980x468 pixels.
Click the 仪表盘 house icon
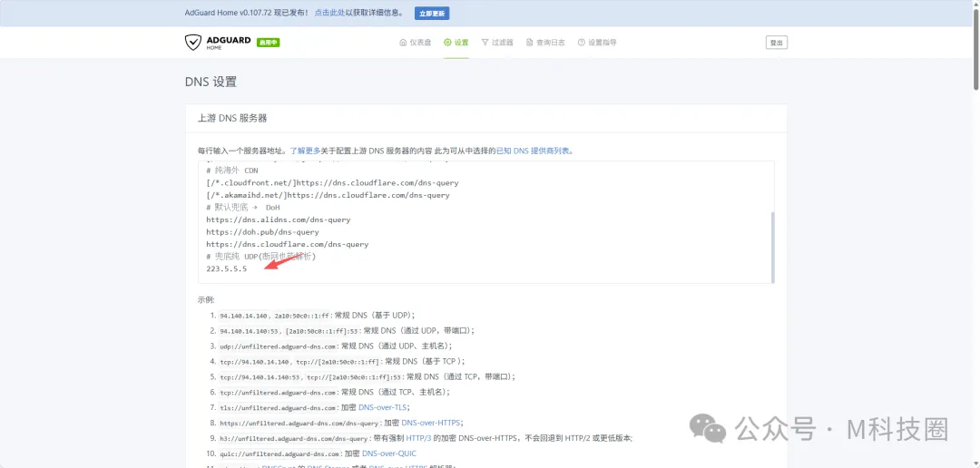[x=403, y=43]
